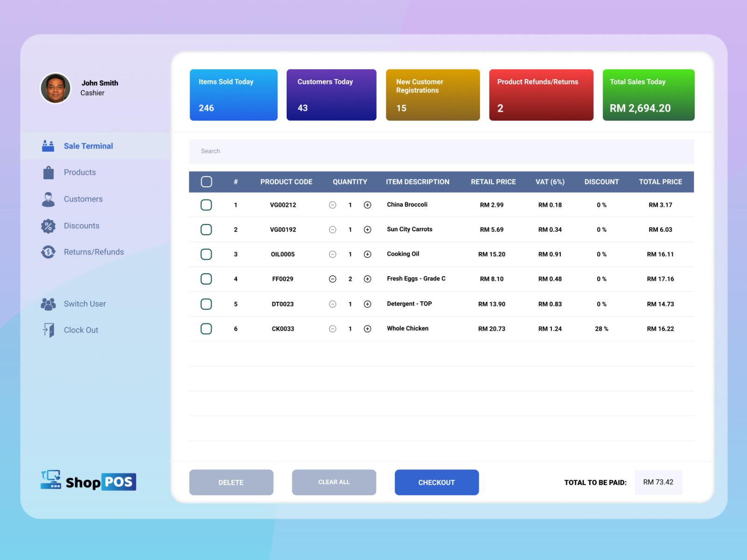
Task: Check the checkbox for Whole Chicken row
Action: (x=206, y=329)
